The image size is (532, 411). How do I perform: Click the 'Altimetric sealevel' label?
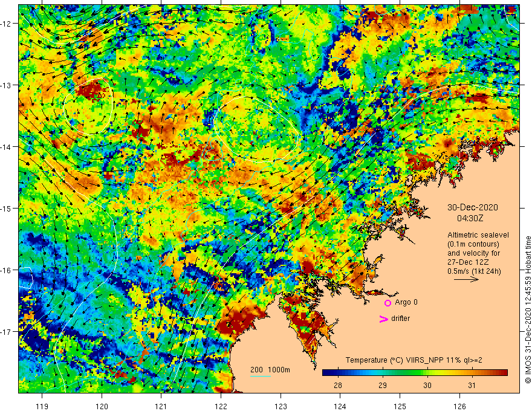[x=478, y=235]
